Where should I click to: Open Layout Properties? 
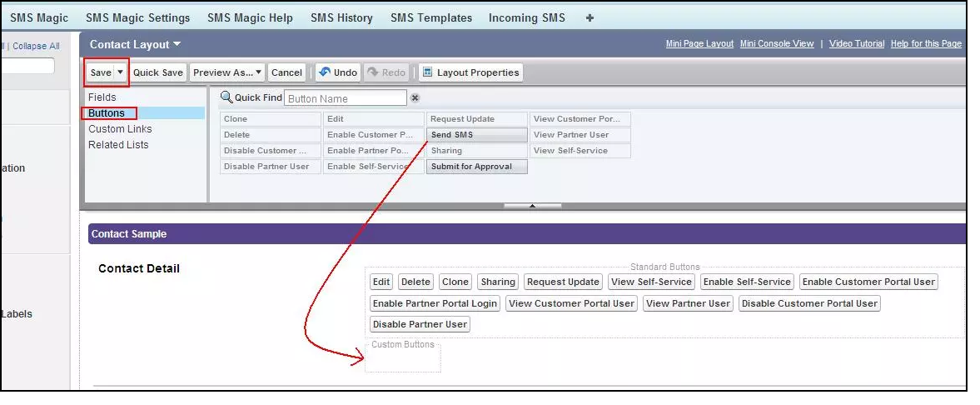pos(470,72)
